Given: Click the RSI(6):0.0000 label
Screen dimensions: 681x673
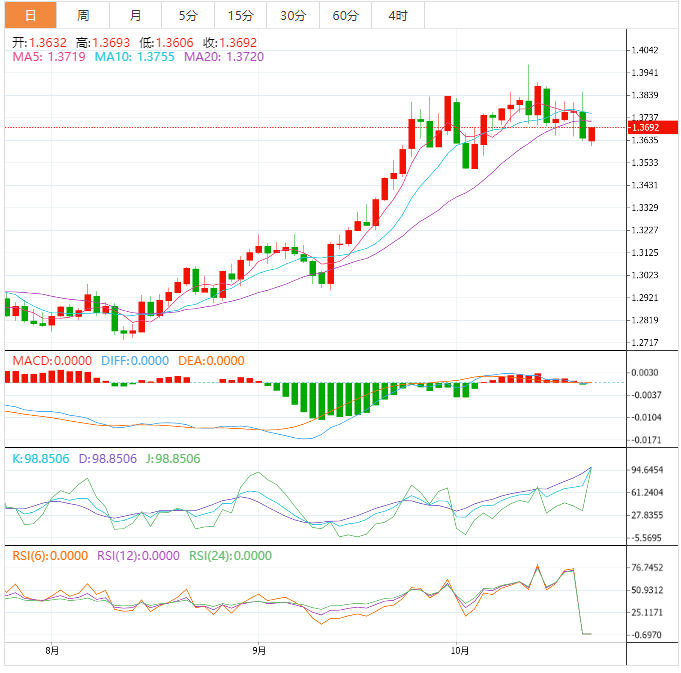Looking at the screenshot, I should tap(50, 556).
